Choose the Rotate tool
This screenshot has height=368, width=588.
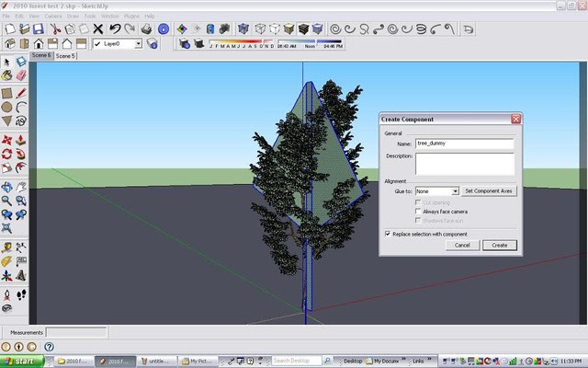[6, 154]
